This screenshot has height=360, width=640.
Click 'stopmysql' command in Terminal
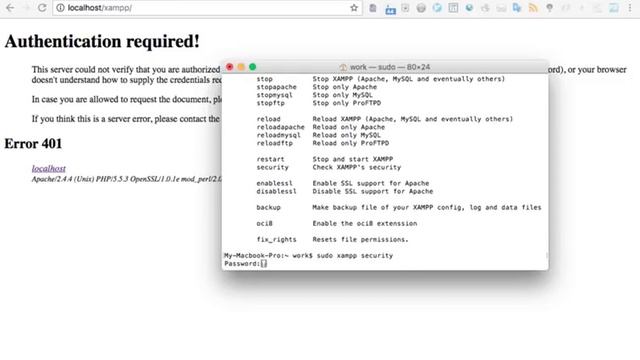(x=274, y=95)
